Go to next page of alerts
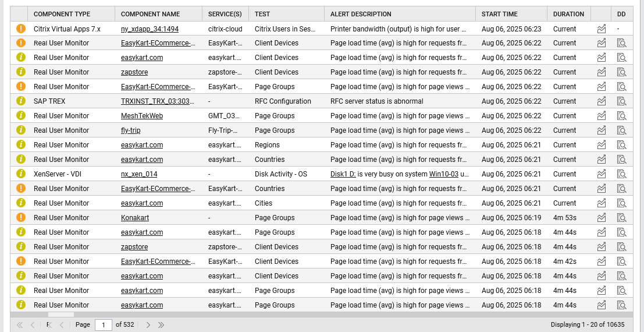 point(148,324)
